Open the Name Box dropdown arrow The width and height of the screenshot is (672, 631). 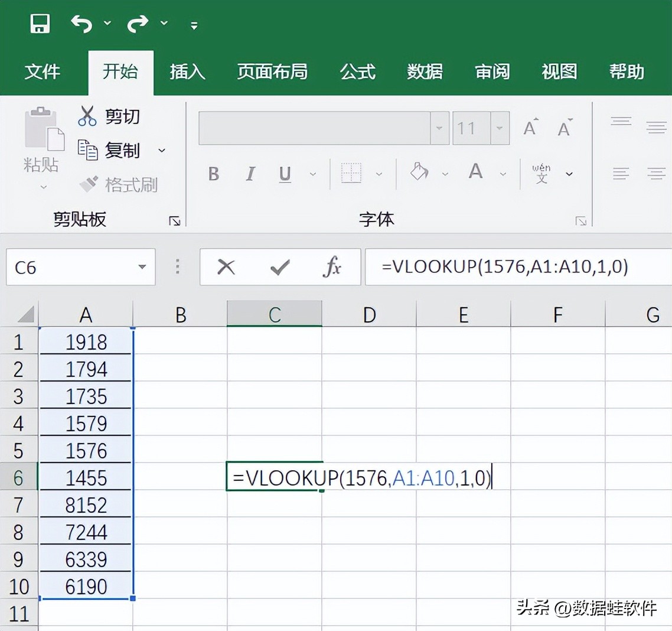pyautogui.click(x=142, y=268)
